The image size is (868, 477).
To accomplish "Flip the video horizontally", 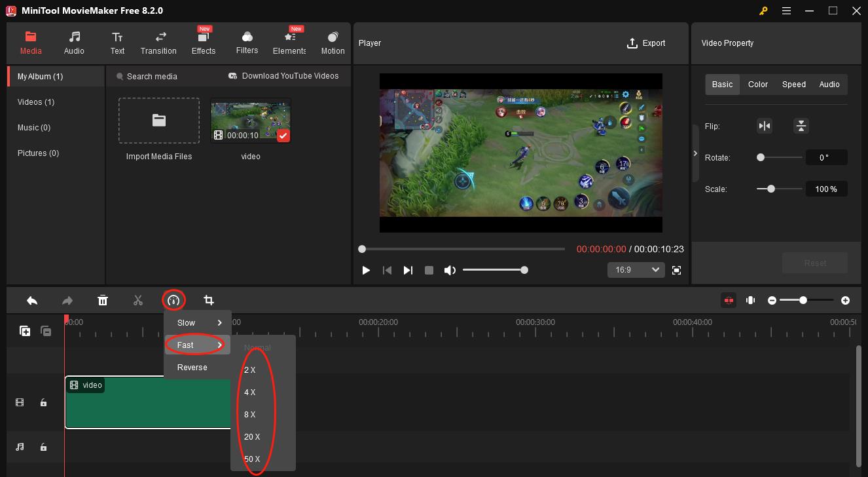I will (765, 126).
